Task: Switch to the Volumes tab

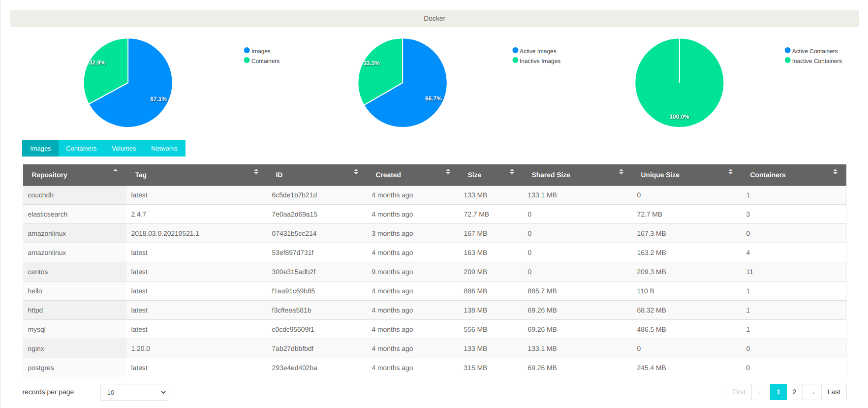Action: pos(124,149)
